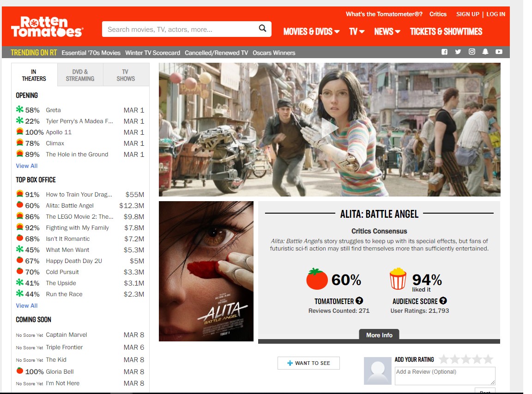
Task: Click the large red tomato score icon
Action: (x=317, y=279)
